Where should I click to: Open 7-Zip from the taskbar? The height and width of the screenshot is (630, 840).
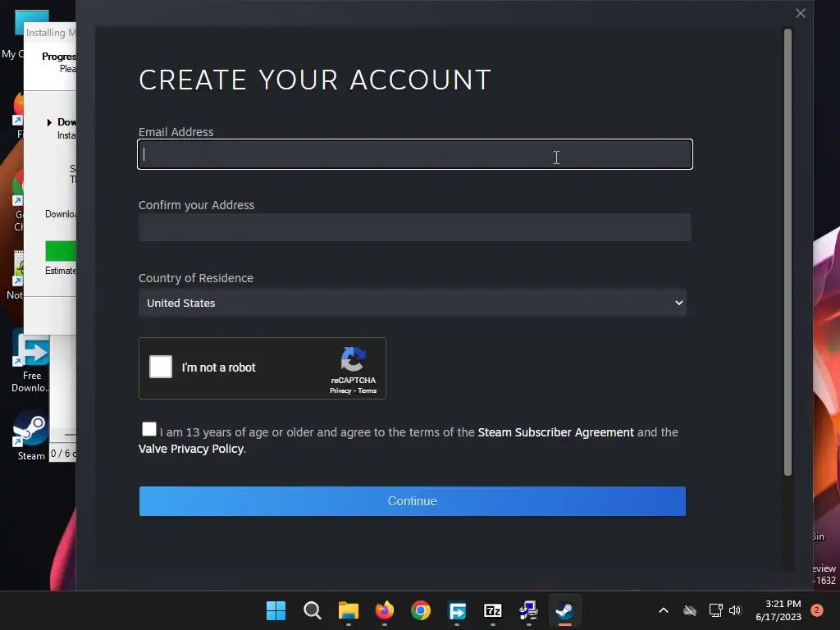pos(493,610)
